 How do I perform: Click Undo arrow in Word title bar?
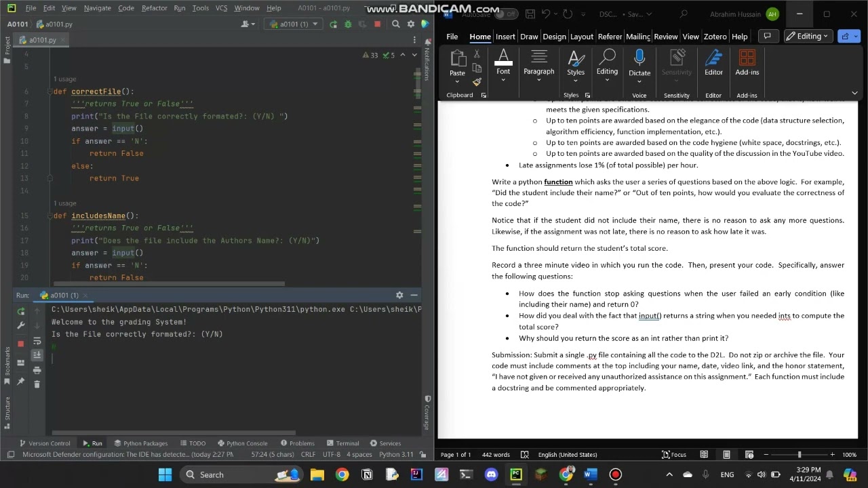[547, 14]
